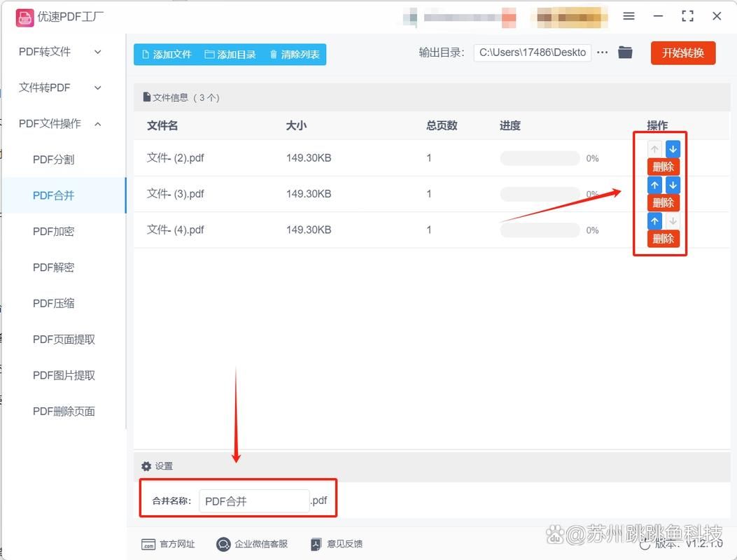Click progress bar of 文件- (2).pdf
The image size is (737, 560).
tap(540, 158)
